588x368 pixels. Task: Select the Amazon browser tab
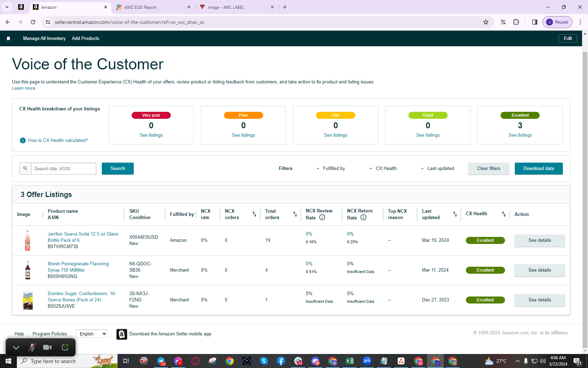70,7
